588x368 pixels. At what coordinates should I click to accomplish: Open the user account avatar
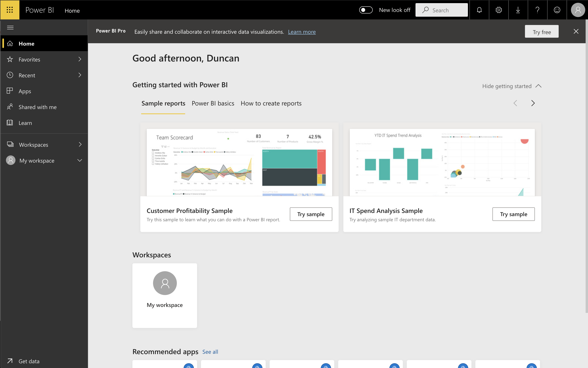click(578, 10)
